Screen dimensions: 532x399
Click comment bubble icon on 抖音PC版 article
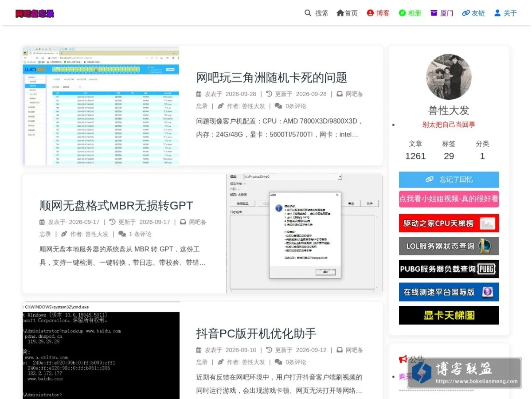click(278, 362)
